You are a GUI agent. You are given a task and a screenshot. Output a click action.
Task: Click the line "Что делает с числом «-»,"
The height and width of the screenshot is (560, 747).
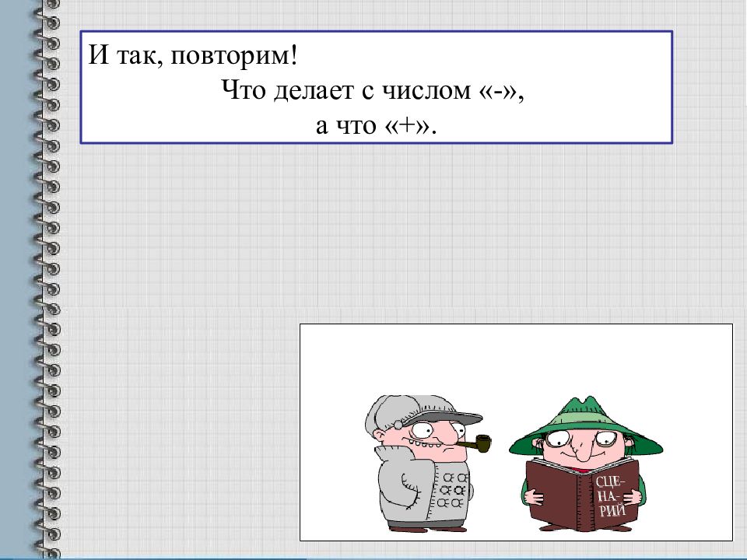point(373,90)
